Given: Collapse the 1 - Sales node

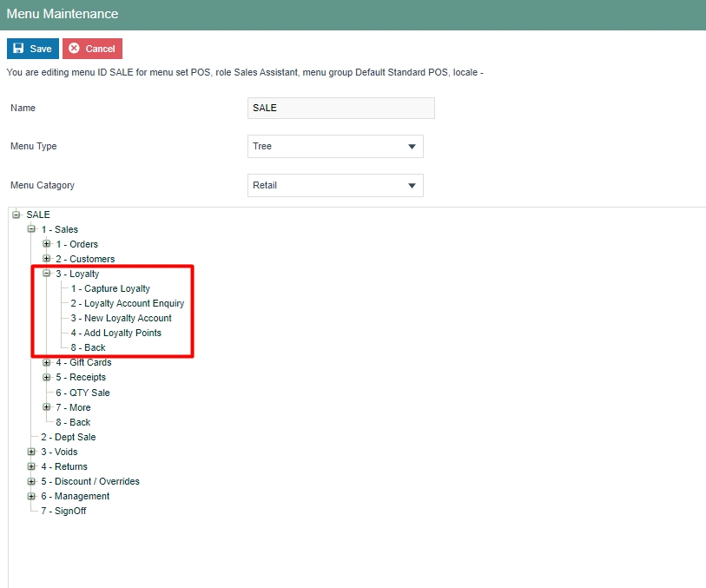Looking at the screenshot, I should pyautogui.click(x=31, y=229).
